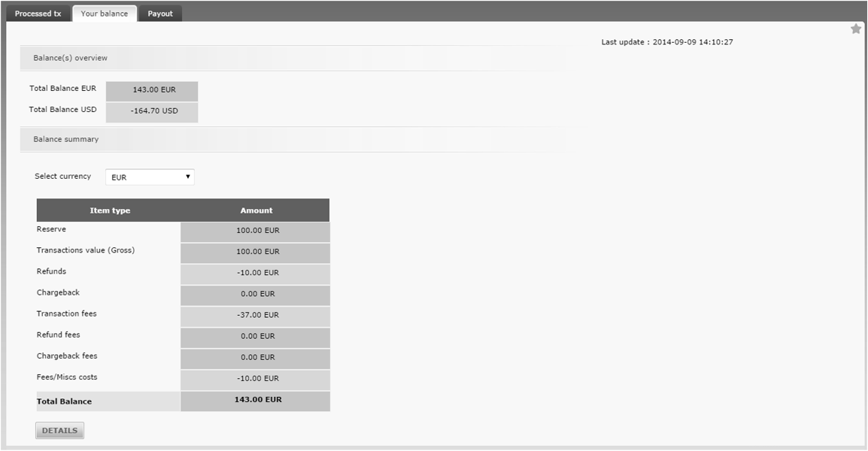The width and height of the screenshot is (868, 451).
Task: Click the Balance(s) overview section header
Action: [x=70, y=58]
